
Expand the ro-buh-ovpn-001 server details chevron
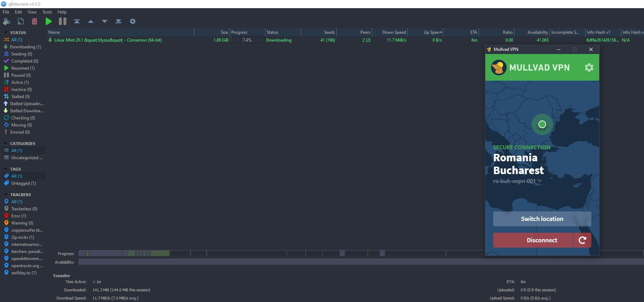[540, 181]
